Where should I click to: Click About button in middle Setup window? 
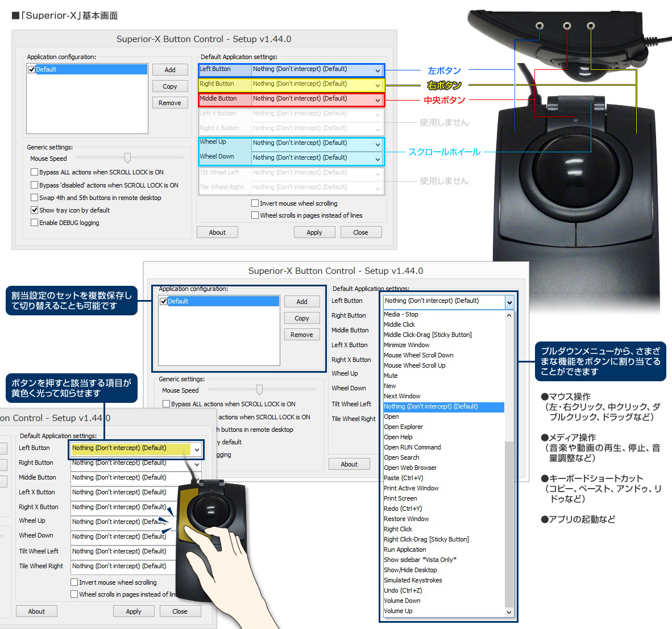349,464
